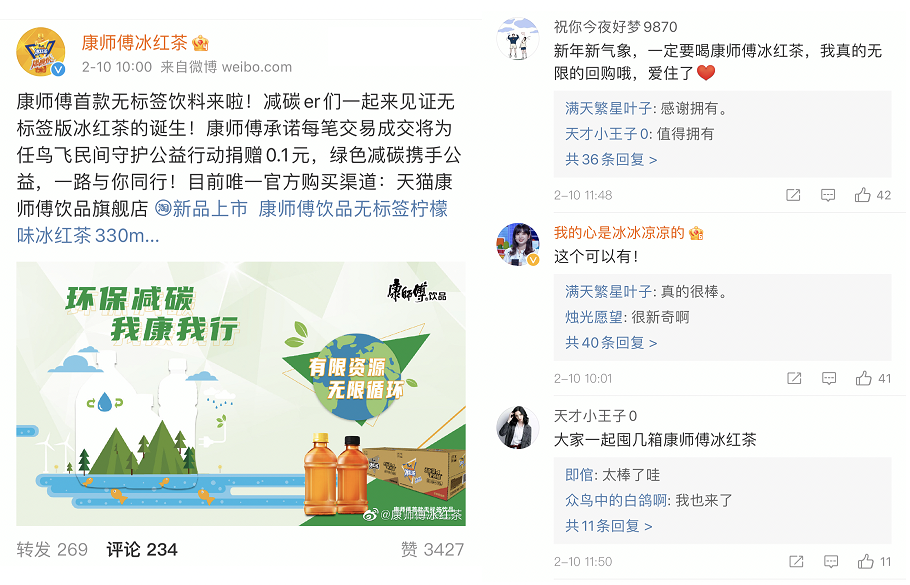Reply to the comment posted at 2-10 10:01
910x585 pixels.
[829, 378]
